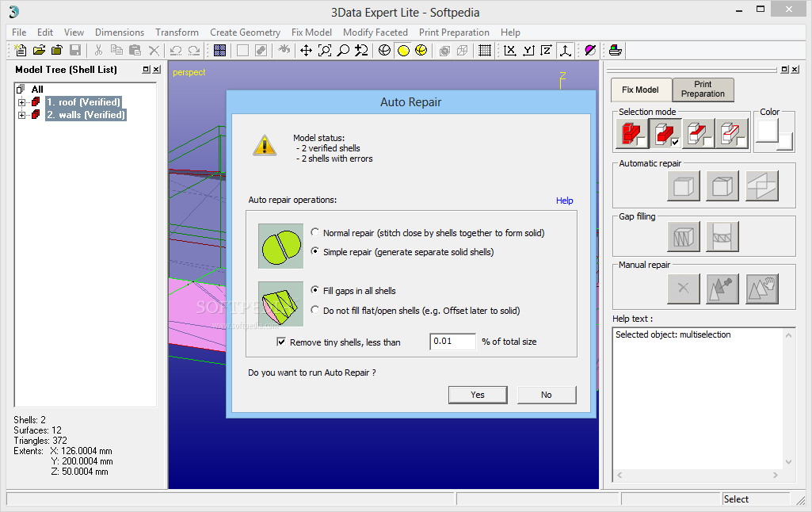Close the Model Tree panel
Viewport: 812px width, 512px height.
tap(156, 70)
